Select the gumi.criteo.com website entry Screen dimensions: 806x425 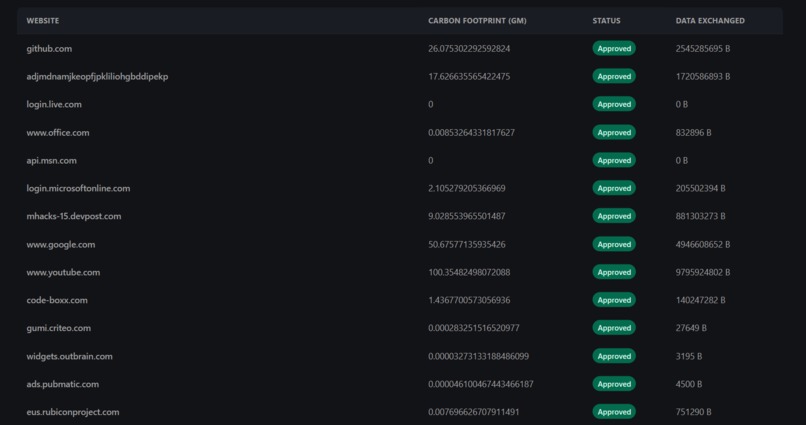[x=59, y=328]
